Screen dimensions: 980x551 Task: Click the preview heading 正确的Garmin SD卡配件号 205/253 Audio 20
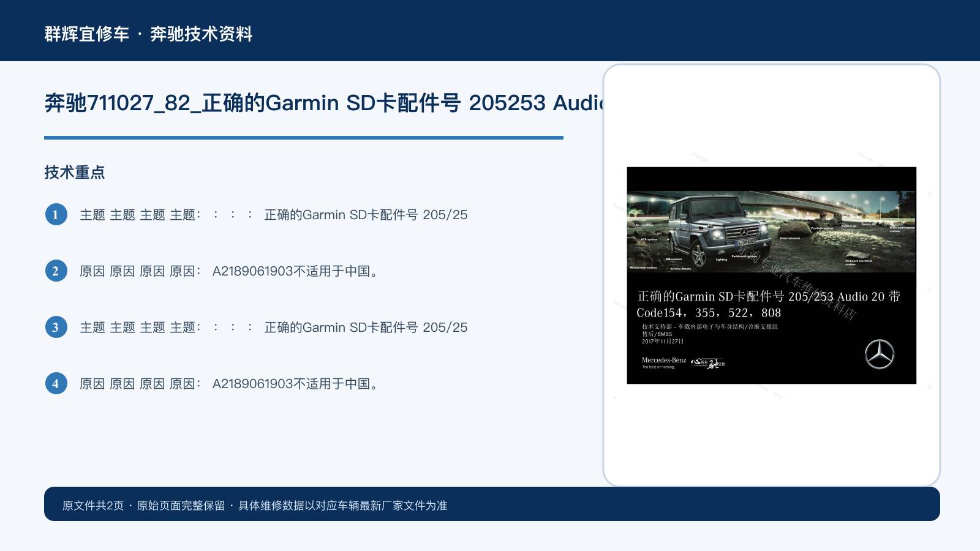pyautogui.click(x=769, y=296)
